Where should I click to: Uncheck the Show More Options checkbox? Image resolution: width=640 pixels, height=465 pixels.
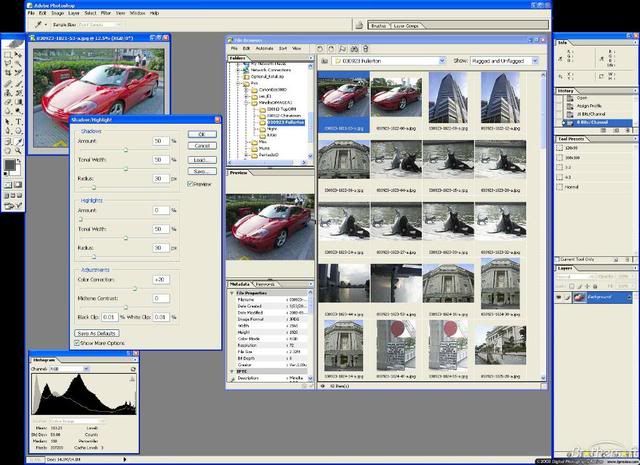(x=78, y=342)
